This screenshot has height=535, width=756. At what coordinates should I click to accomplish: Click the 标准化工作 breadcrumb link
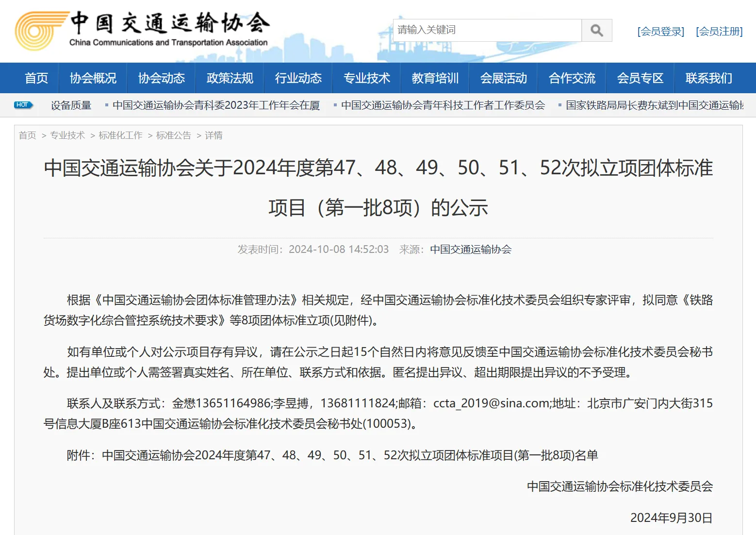[120, 135]
